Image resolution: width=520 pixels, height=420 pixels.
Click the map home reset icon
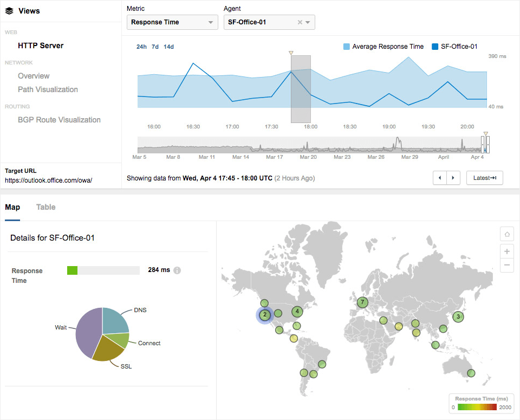pos(507,235)
